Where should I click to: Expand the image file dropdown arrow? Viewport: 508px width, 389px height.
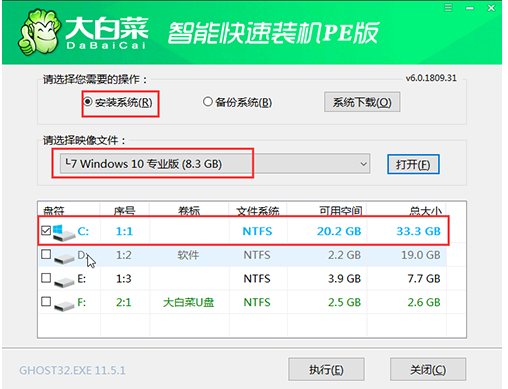363,164
